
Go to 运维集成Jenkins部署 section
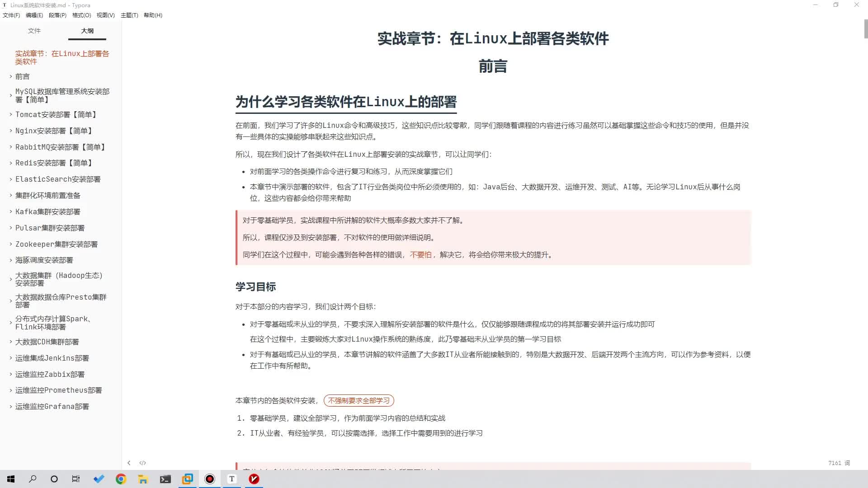[x=52, y=358]
